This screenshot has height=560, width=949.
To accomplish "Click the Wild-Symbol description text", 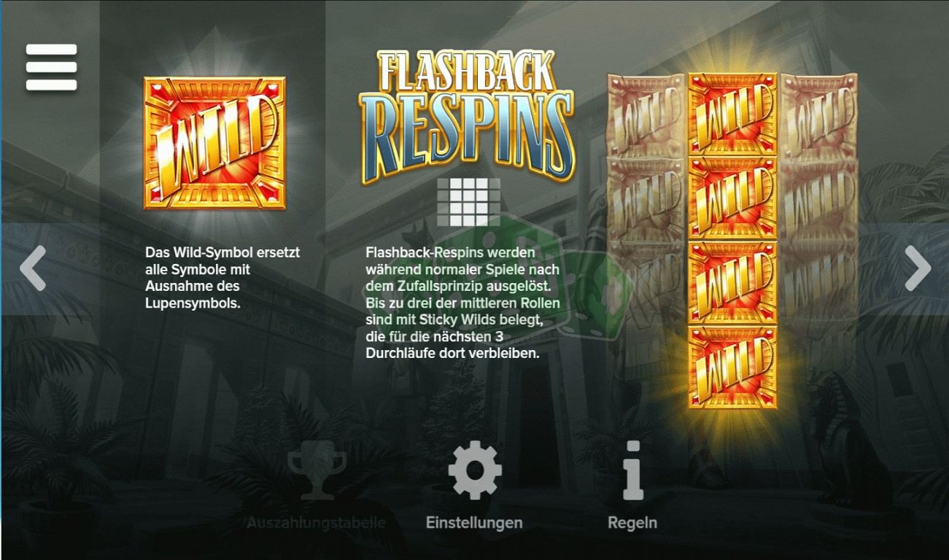I will click(222, 278).
